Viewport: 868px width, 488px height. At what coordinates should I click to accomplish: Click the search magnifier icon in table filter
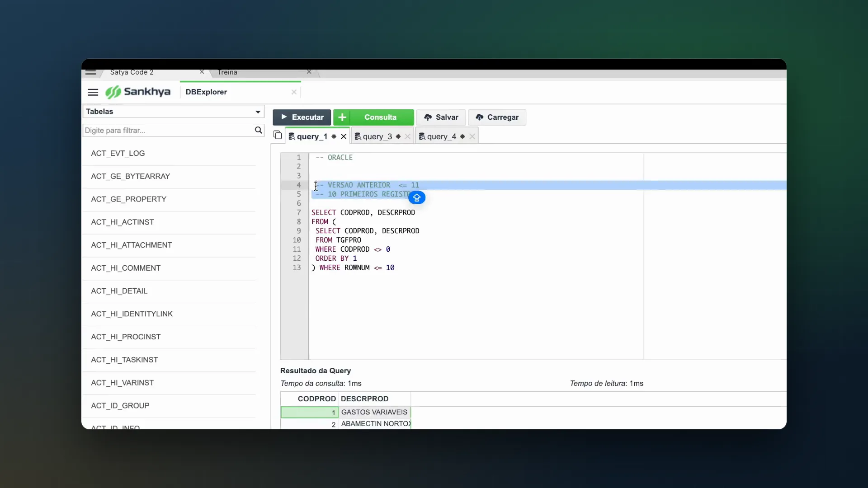(258, 130)
